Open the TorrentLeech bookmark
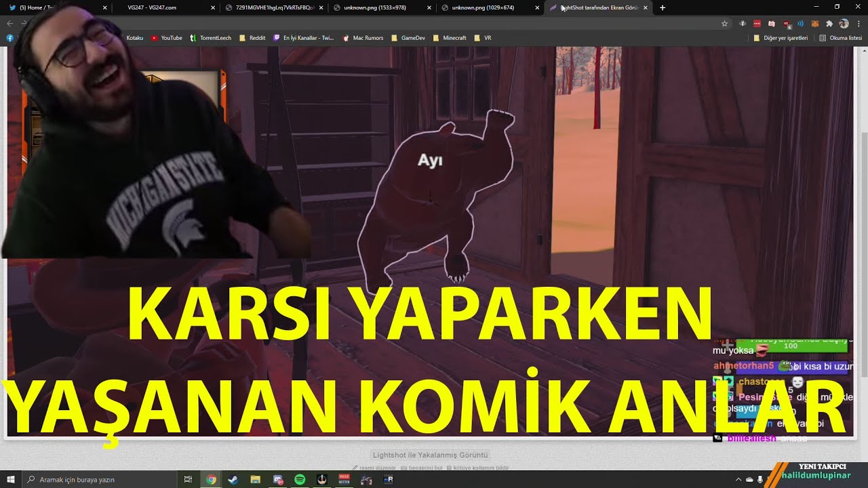 (210, 38)
